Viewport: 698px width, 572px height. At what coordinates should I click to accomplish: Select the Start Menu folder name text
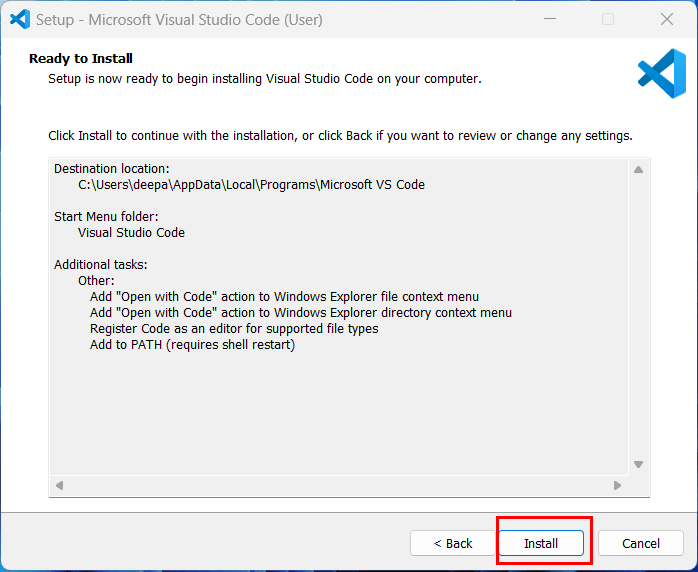coord(131,233)
